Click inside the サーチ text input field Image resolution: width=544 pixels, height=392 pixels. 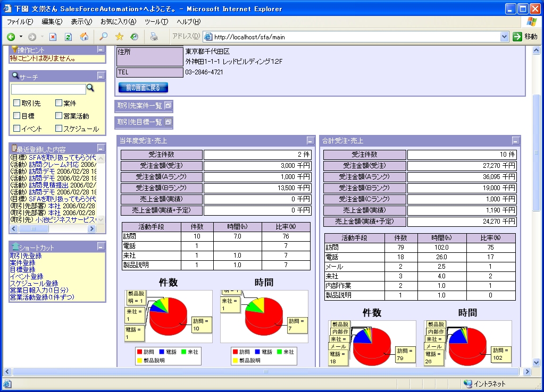(48, 89)
